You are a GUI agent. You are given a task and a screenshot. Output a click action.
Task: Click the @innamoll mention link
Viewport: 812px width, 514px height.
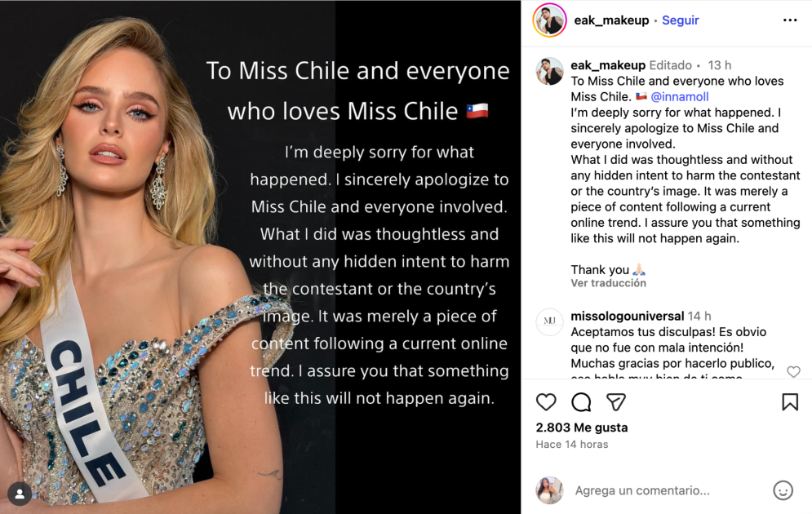click(x=679, y=97)
